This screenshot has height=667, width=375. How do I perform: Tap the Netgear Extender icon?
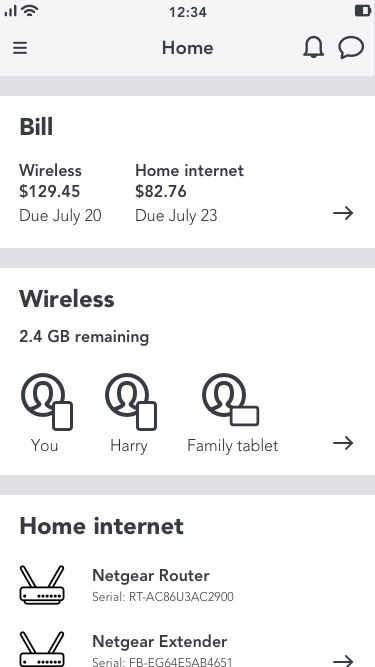(x=42, y=650)
